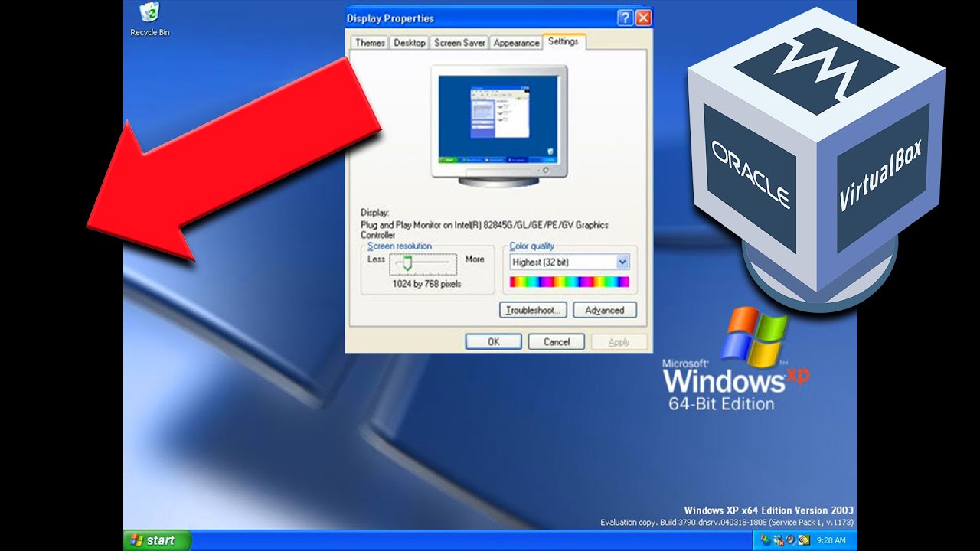980x551 pixels.
Task: Open Advanced display settings
Action: point(605,310)
